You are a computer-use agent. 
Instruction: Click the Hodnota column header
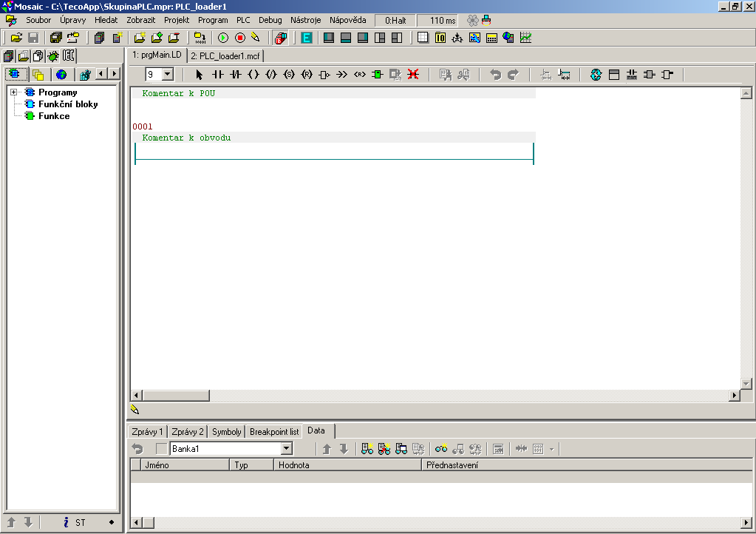[x=347, y=465]
